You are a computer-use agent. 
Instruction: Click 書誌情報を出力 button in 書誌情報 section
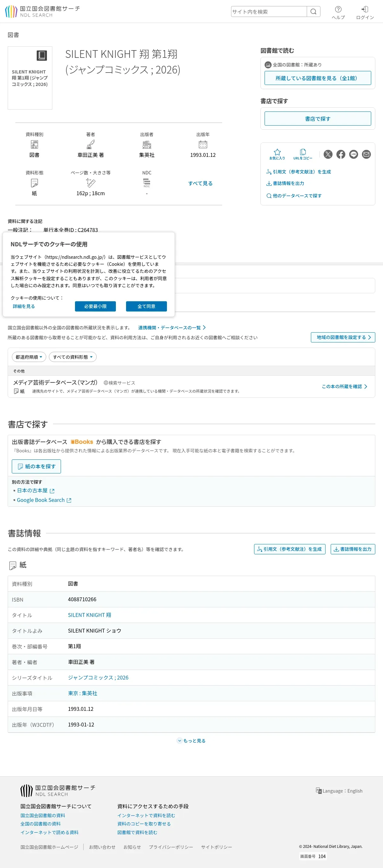tap(352, 549)
